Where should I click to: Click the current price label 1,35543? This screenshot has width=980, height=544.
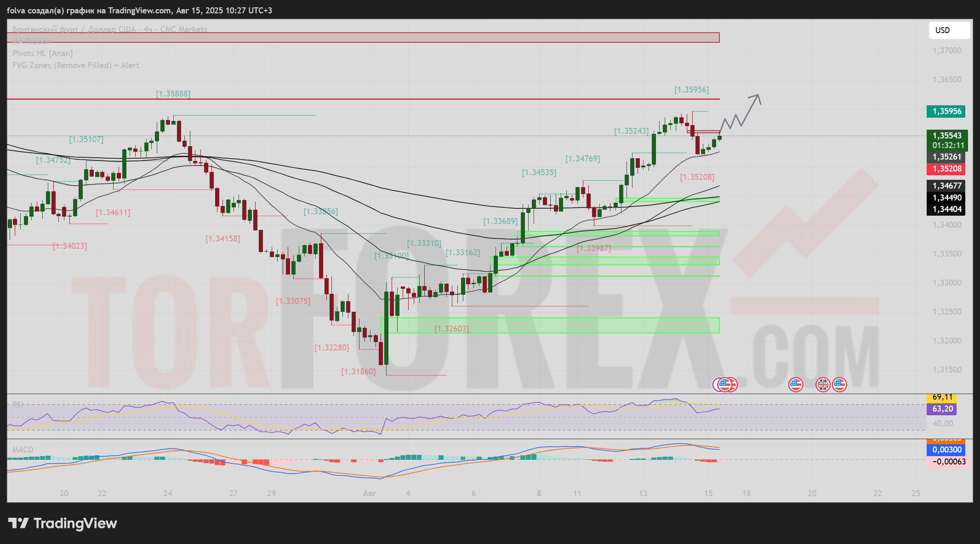pyautogui.click(x=946, y=136)
